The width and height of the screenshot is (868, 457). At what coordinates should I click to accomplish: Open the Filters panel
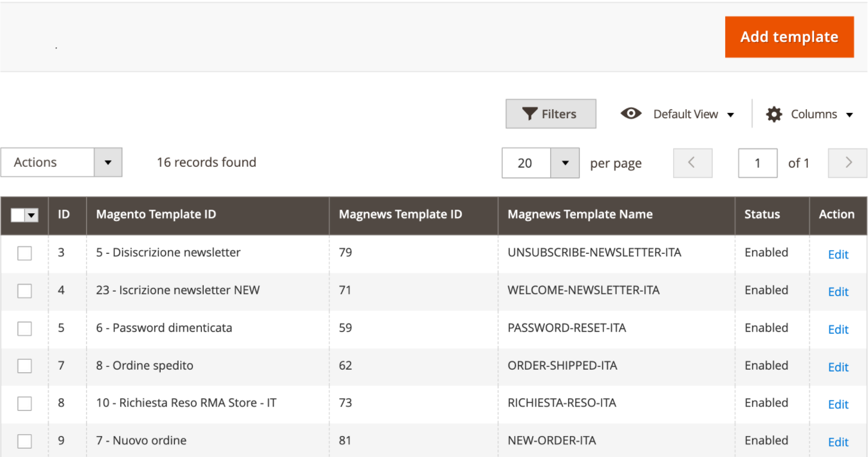coord(550,114)
